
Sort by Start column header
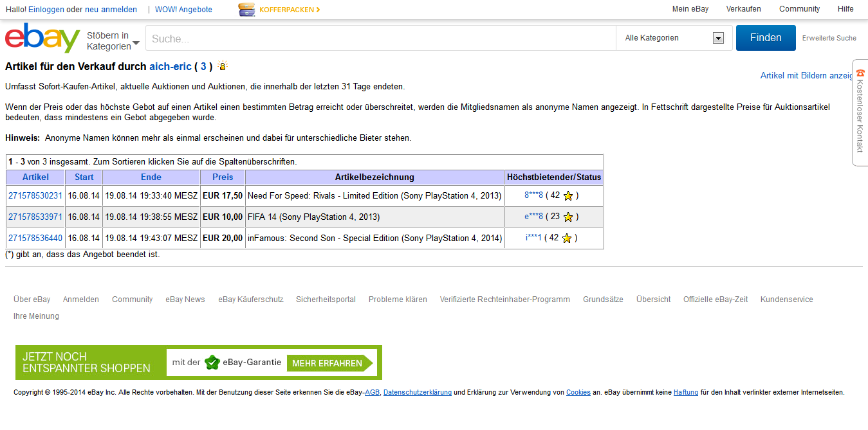tap(84, 177)
